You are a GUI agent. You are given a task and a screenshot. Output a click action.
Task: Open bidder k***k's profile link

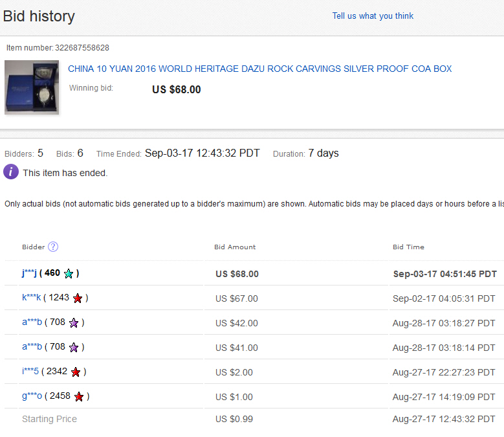click(x=32, y=297)
